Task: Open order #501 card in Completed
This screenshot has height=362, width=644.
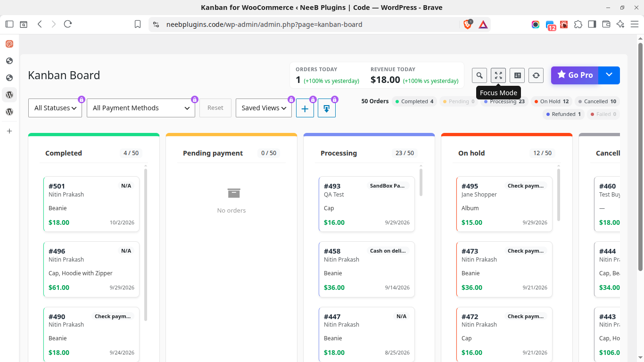Action: pos(91,204)
